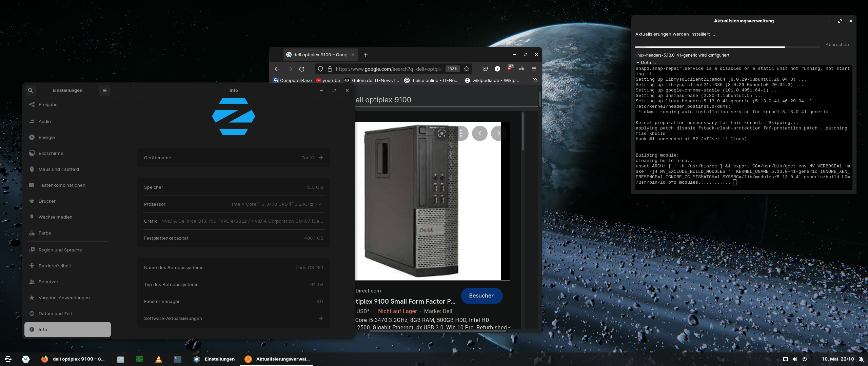Viewport: 868px width, 366px height.
Task: Click the update installation progress bar
Action: [x=727, y=47]
